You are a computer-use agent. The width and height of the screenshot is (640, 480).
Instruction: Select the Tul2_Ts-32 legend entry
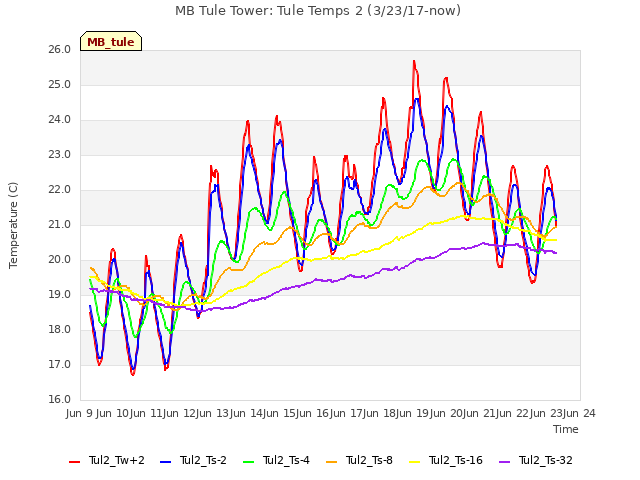coord(536,460)
